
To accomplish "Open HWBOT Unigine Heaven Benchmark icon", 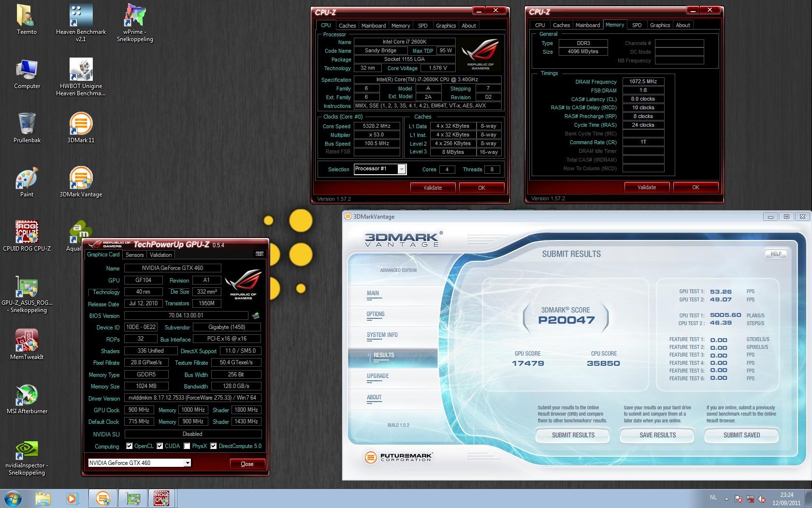I will click(x=81, y=77).
